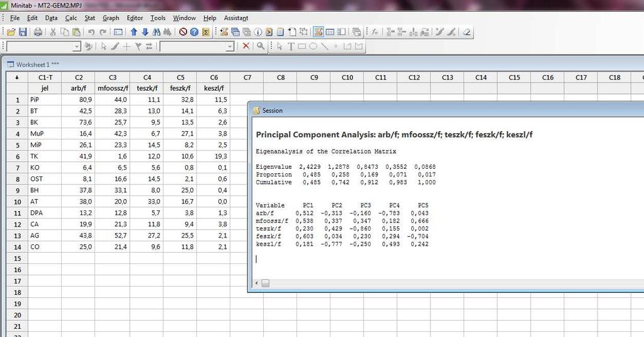Click the eraser Clear Cells icon

coord(466,32)
